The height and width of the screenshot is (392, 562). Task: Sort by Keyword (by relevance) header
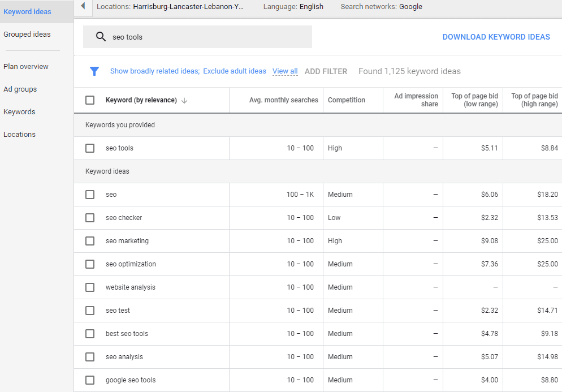coord(141,100)
